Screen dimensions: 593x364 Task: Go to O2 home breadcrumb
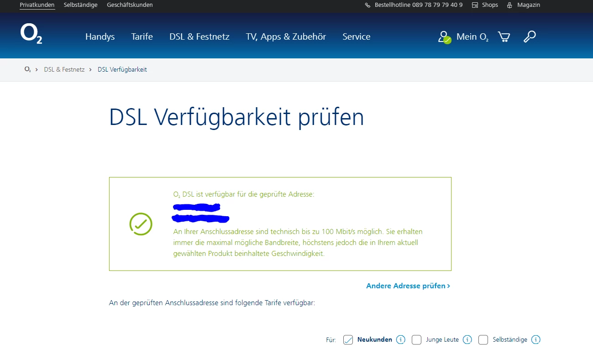pyautogui.click(x=28, y=70)
